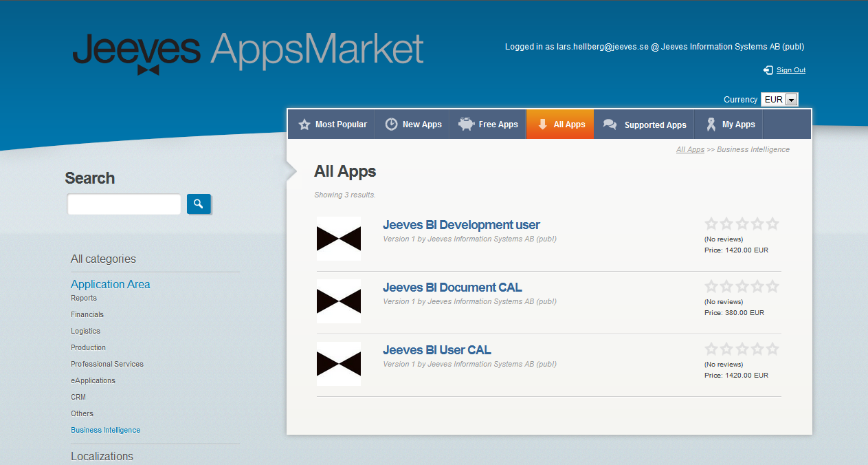Click the Business Intelligence breadcrumb text
This screenshot has width=868, height=465.
pyautogui.click(x=753, y=149)
